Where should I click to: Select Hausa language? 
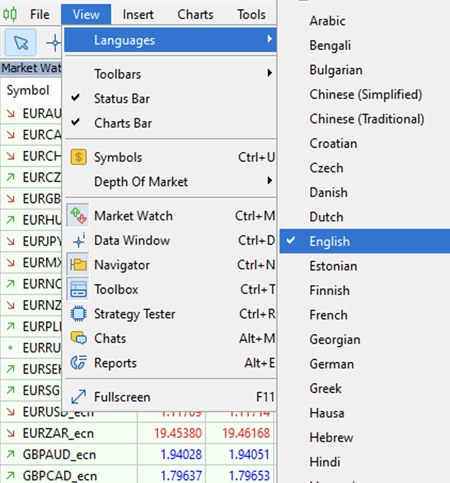pyautogui.click(x=365, y=413)
